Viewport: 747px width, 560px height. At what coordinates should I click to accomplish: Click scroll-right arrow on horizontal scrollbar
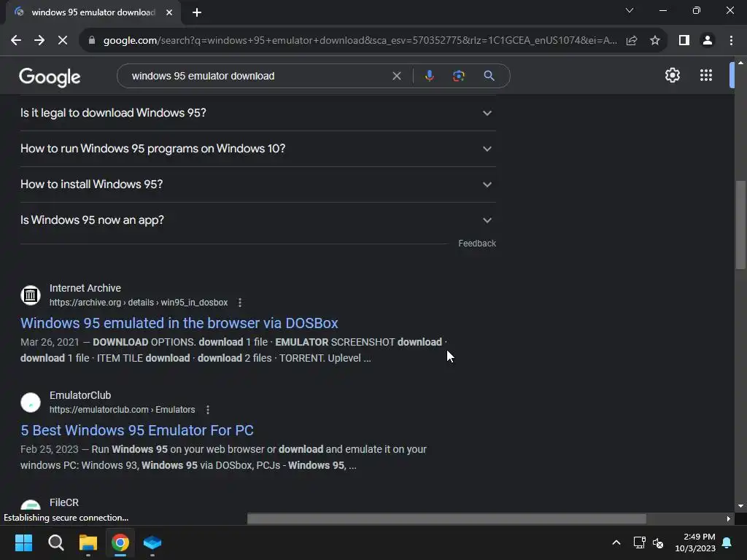(x=729, y=518)
